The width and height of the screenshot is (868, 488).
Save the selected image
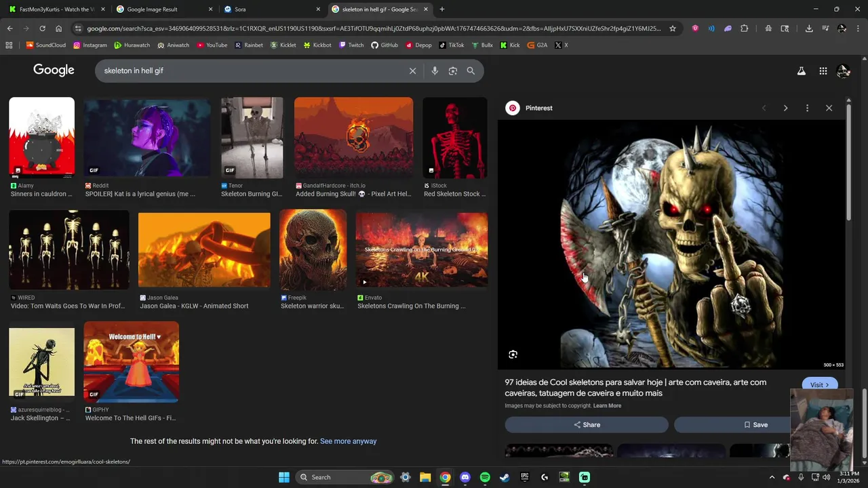coord(755,424)
